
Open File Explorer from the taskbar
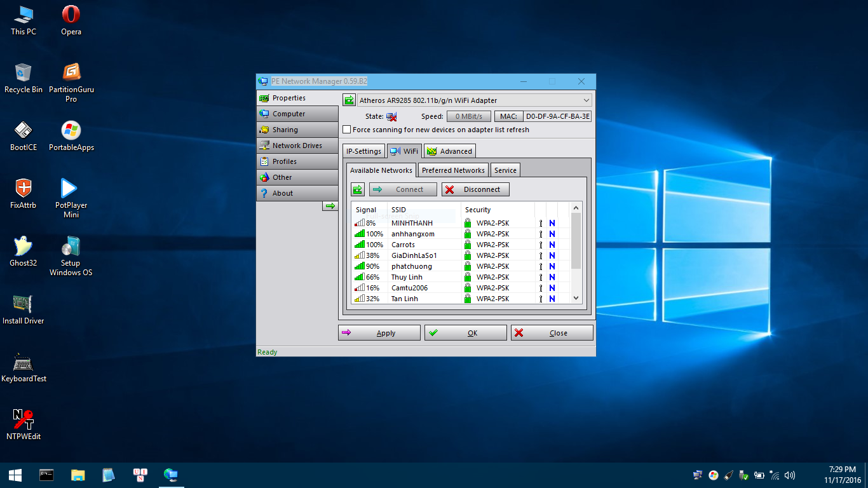[78, 475]
